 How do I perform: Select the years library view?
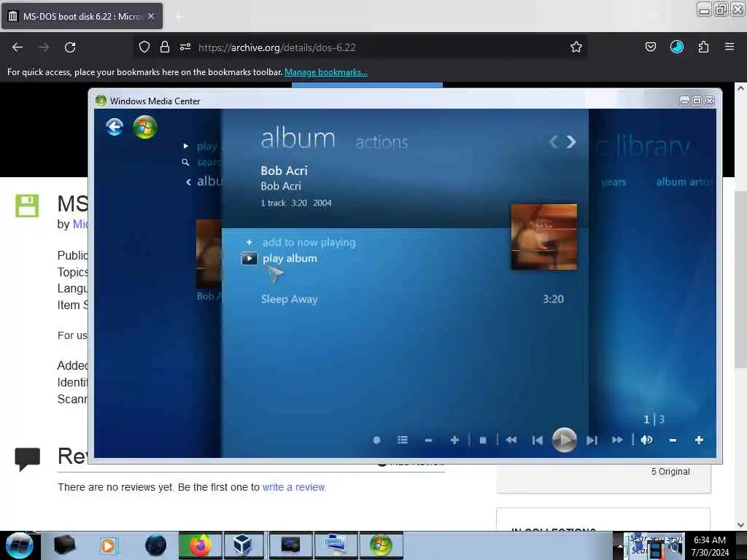coord(614,182)
